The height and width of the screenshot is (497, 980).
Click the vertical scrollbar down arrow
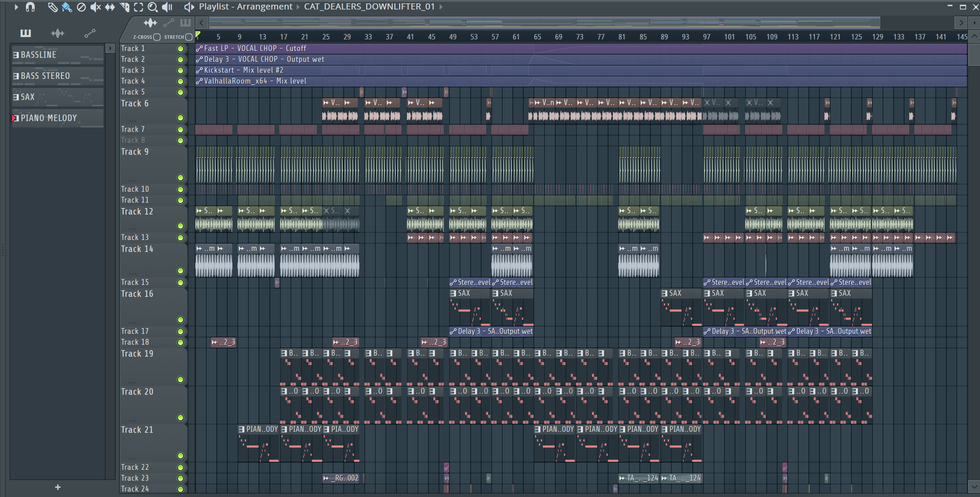click(974, 486)
